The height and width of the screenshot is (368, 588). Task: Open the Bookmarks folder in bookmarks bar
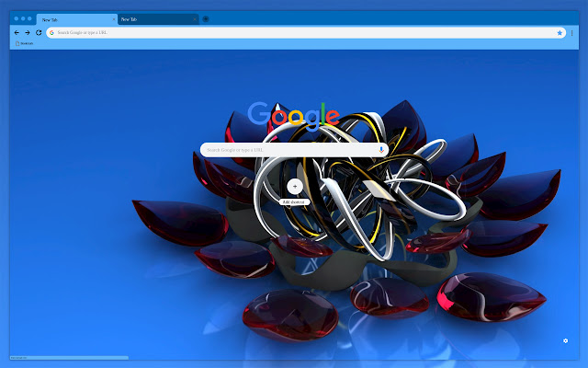pos(25,43)
